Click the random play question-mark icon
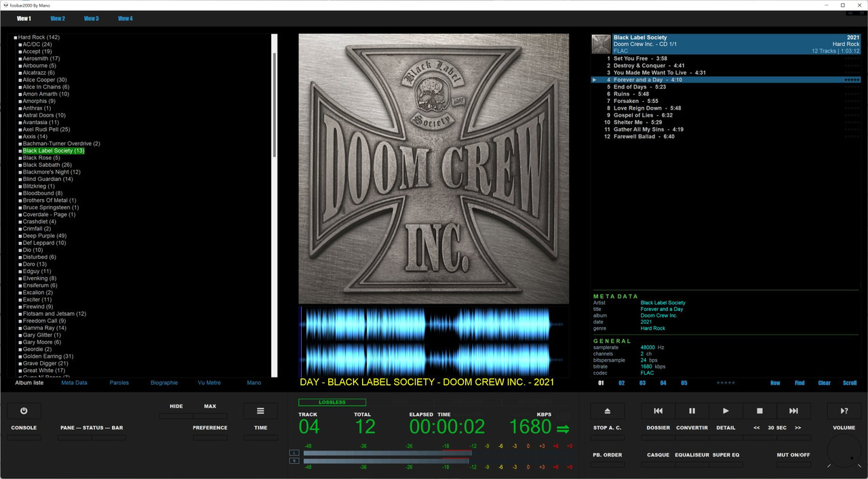Screen dimensions: 868x479 click(844, 411)
